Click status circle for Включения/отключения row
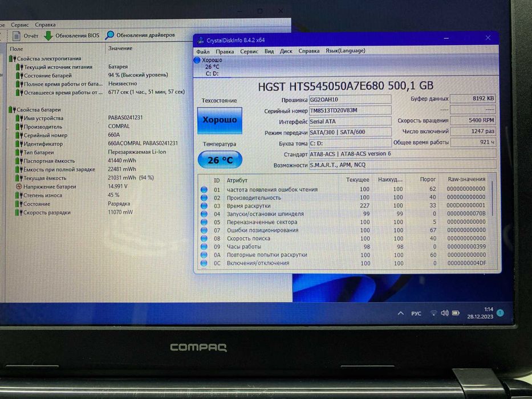This screenshot has height=399, width=532. coord(204,263)
